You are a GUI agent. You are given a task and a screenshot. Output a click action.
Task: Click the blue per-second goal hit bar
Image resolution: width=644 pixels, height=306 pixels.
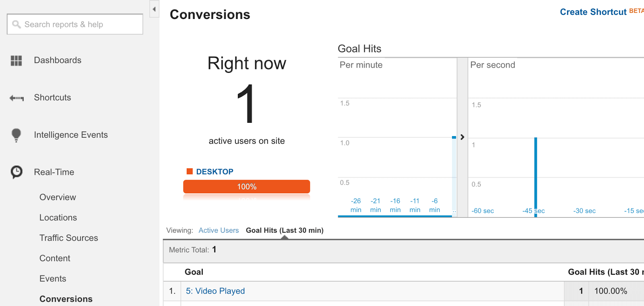pyautogui.click(x=536, y=173)
